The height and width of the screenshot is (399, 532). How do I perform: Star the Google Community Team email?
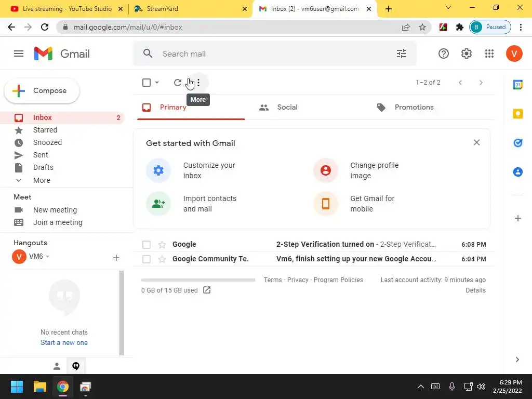pos(162,259)
